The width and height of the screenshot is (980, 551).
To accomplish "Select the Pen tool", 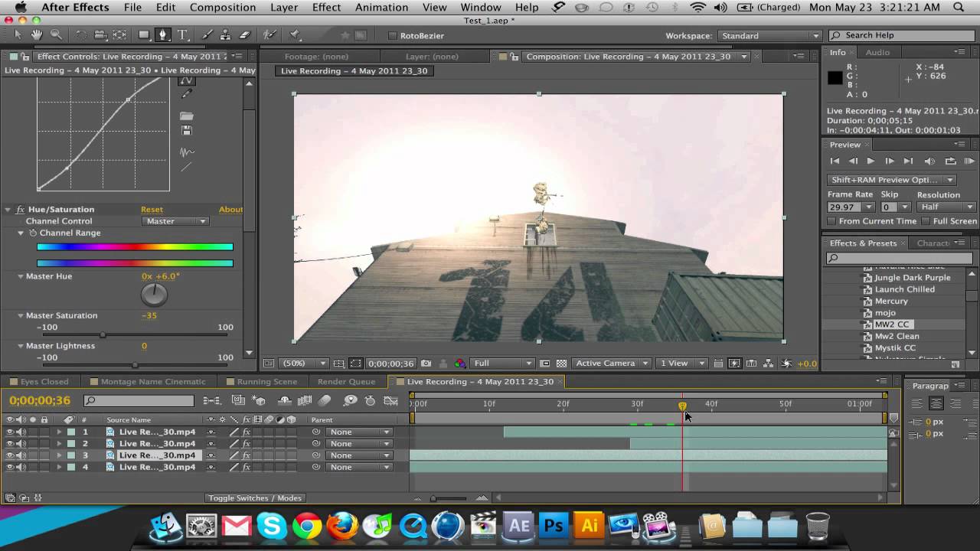I will (x=163, y=35).
